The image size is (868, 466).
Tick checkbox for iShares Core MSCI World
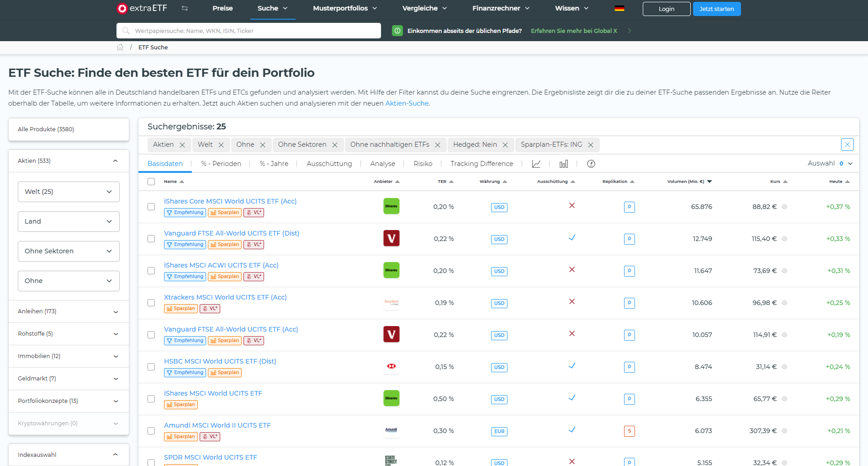pos(151,207)
